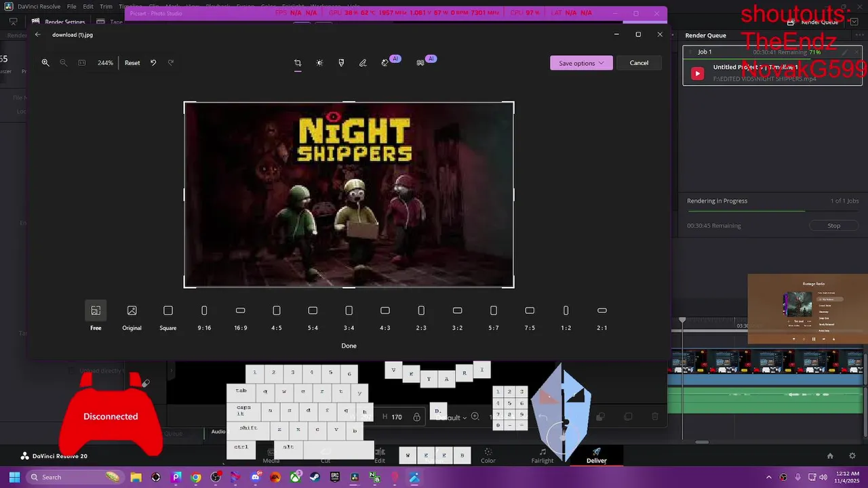Select Original aspect ratio
The image size is (868, 488).
(x=132, y=317)
